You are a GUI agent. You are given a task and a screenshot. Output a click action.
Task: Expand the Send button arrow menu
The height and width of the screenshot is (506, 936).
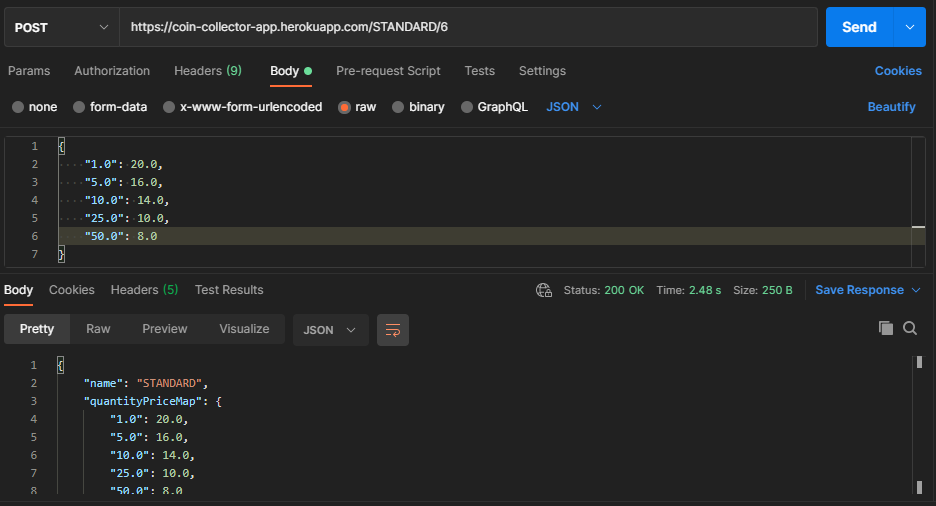point(910,27)
